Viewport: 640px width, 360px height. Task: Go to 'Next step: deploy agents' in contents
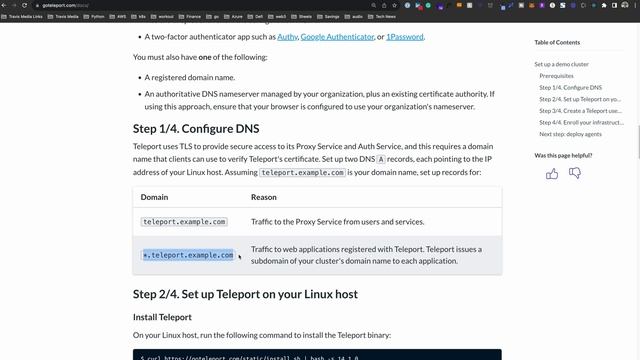[x=570, y=134]
